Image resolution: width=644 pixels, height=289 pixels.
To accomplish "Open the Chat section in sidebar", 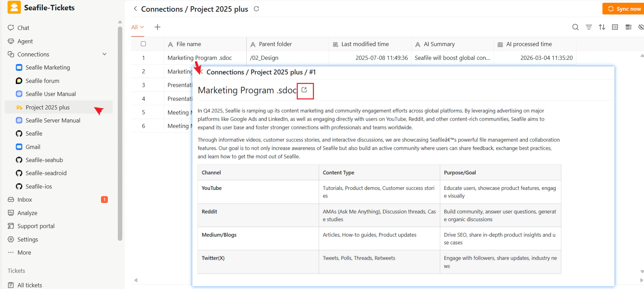I will pos(23,28).
